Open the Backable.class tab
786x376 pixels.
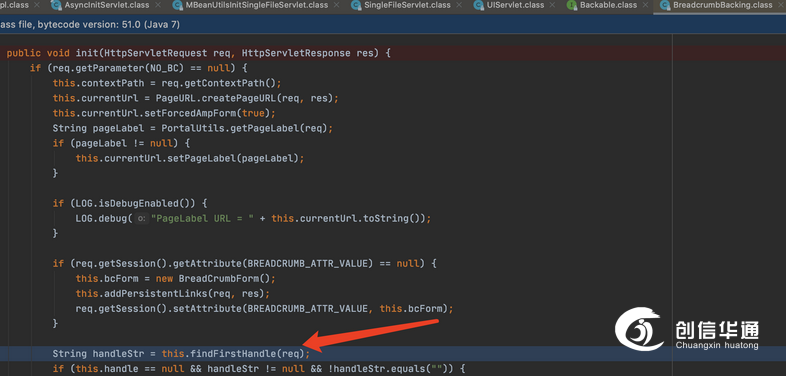coord(609,6)
